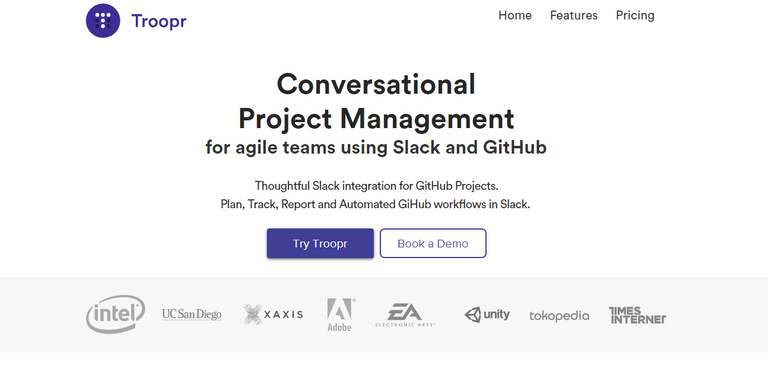Select the Times Internet logo
The height and width of the screenshot is (380, 768).
click(x=637, y=315)
